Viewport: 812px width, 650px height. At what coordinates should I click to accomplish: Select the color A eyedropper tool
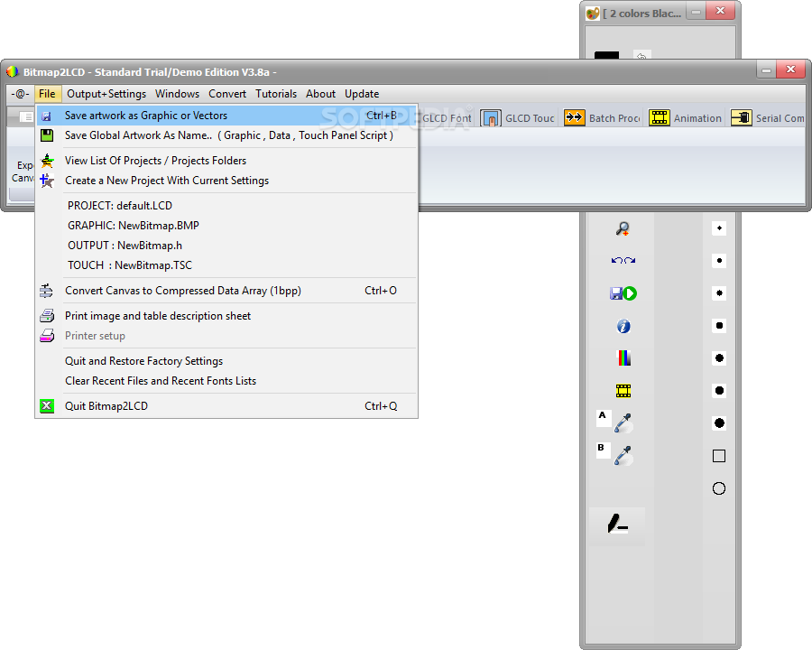pyautogui.click(x=623, y=423)
